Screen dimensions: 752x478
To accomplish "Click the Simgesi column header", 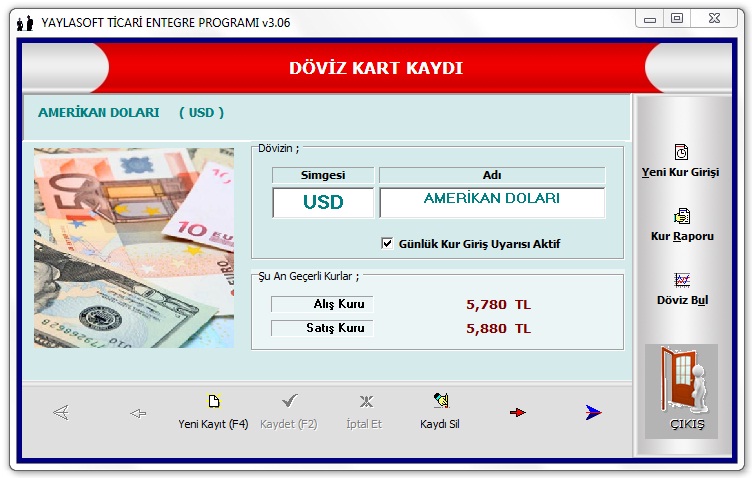I will (x=323, y=175).
